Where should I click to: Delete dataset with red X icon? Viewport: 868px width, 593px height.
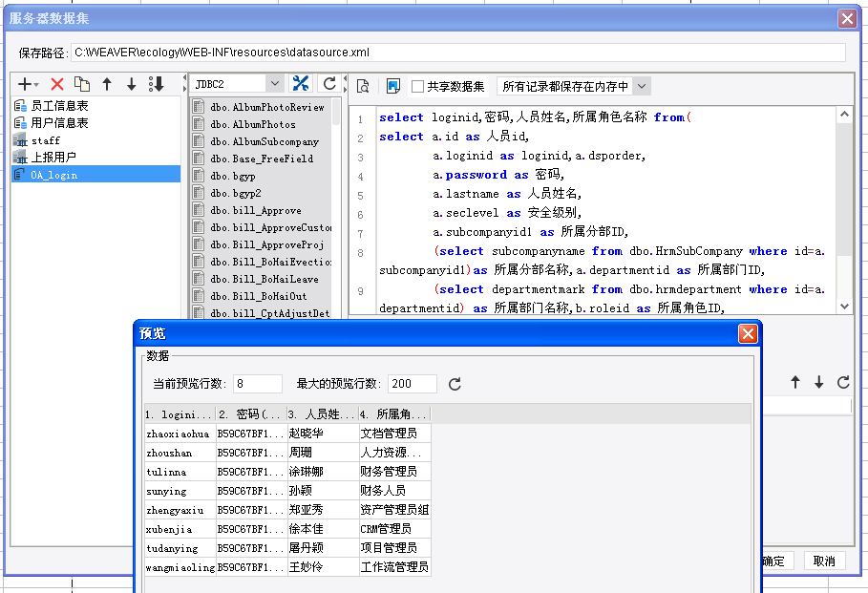pyautogui.click(x=57, y=84)
